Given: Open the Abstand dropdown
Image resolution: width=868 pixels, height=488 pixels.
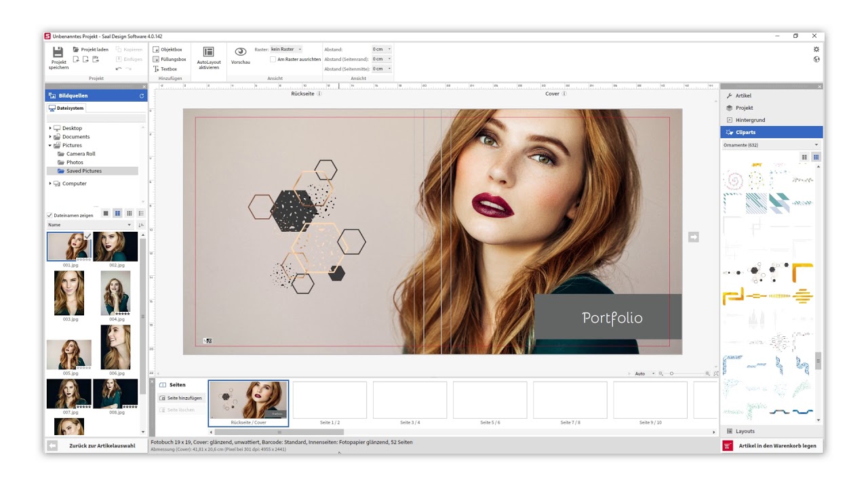Looking at the screenshot, I should coord(382,49).
